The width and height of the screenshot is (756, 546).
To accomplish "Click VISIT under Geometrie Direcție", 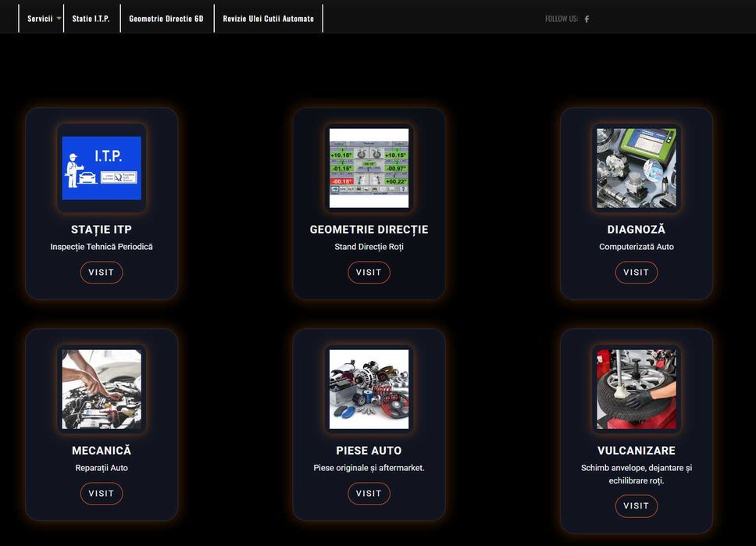I will coord(369,273).
